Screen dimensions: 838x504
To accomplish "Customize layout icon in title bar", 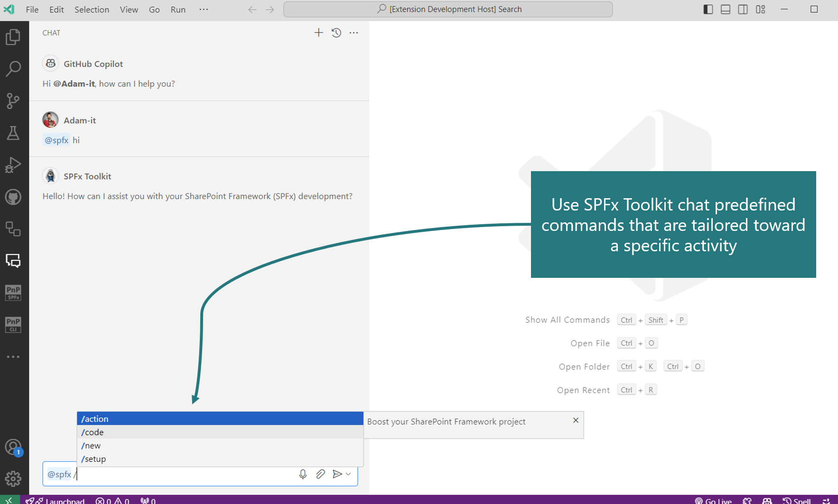I will coord(761,9).
